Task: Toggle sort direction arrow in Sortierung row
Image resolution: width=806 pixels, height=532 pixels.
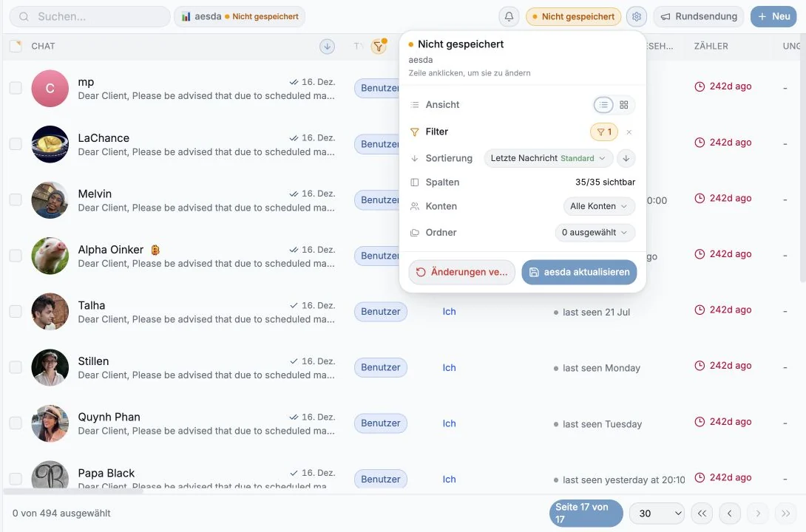Action: point(626,158)
